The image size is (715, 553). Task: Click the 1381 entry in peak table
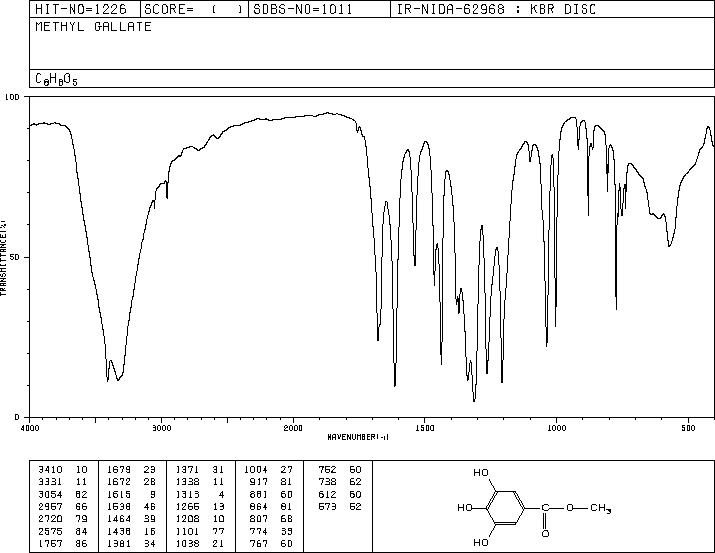click(119, 544)
